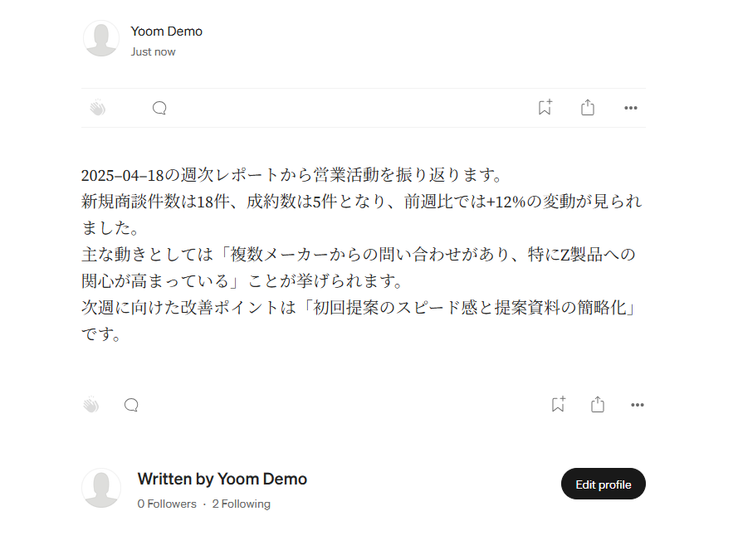Open bottom comment bubble icon
The image size is (738, 560).
click(x=131, y=405)
